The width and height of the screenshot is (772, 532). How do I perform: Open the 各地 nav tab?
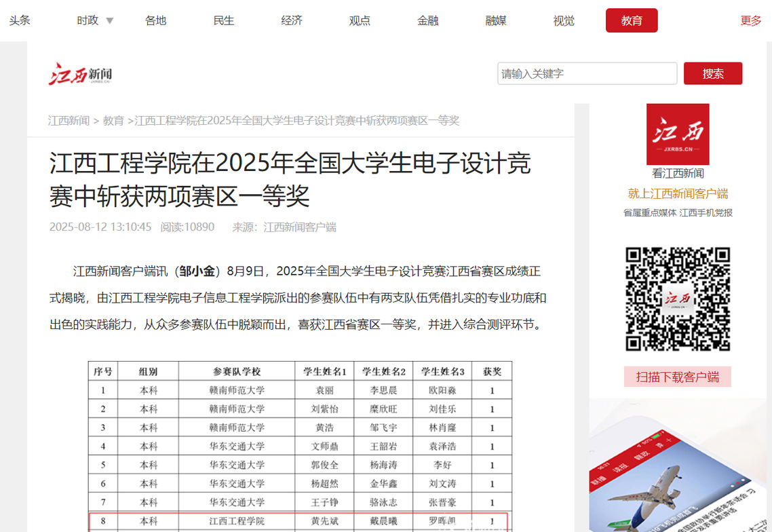155,20
